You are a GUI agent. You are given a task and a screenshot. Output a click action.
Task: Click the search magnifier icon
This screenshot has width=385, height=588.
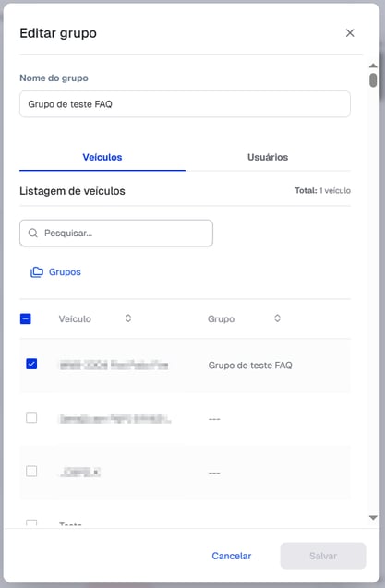pyautogui.click(x=33, y=233)
